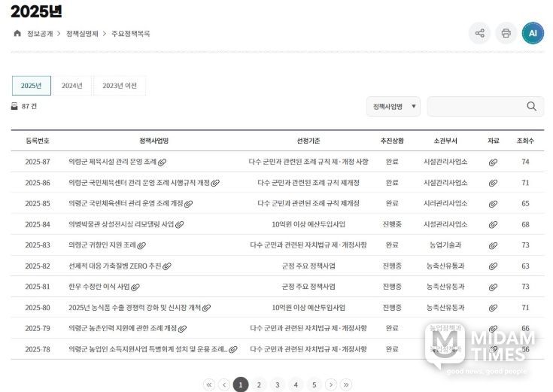553x392 pixels.
Task: Click the share icon button
Action: tap(479, 33)
